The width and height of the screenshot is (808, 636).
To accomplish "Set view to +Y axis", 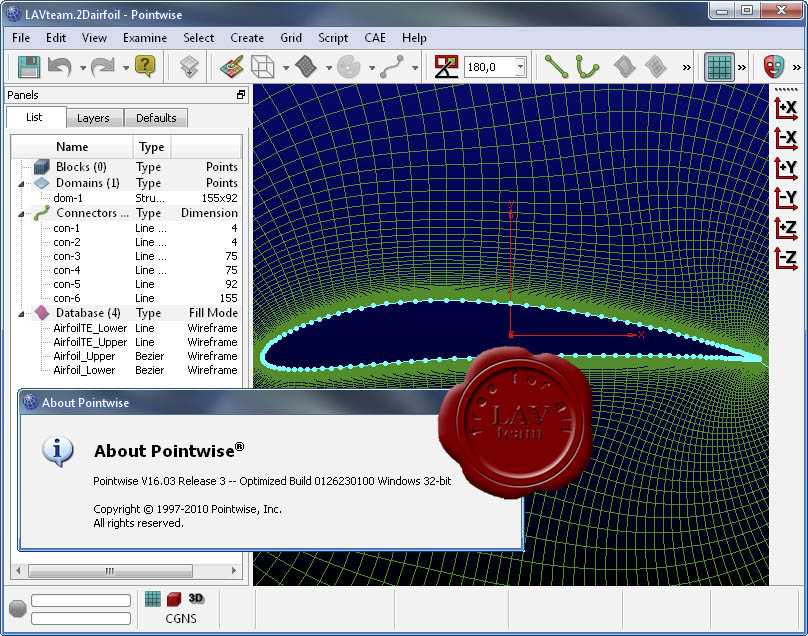I will click(786, 169).
